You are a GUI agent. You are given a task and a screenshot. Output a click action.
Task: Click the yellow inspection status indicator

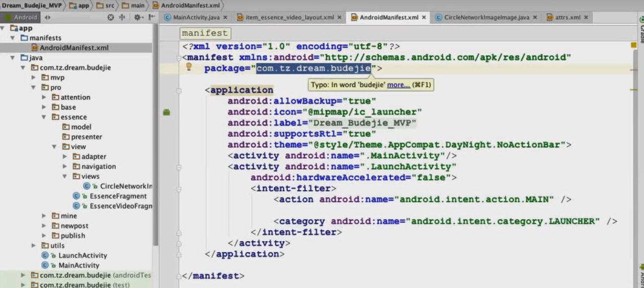[x=633, y=45]
